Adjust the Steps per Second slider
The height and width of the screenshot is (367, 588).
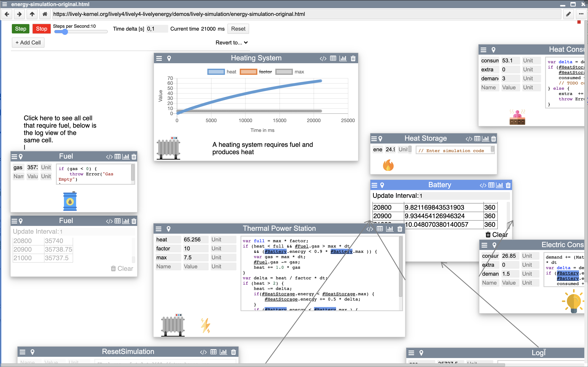click(65, 32)
